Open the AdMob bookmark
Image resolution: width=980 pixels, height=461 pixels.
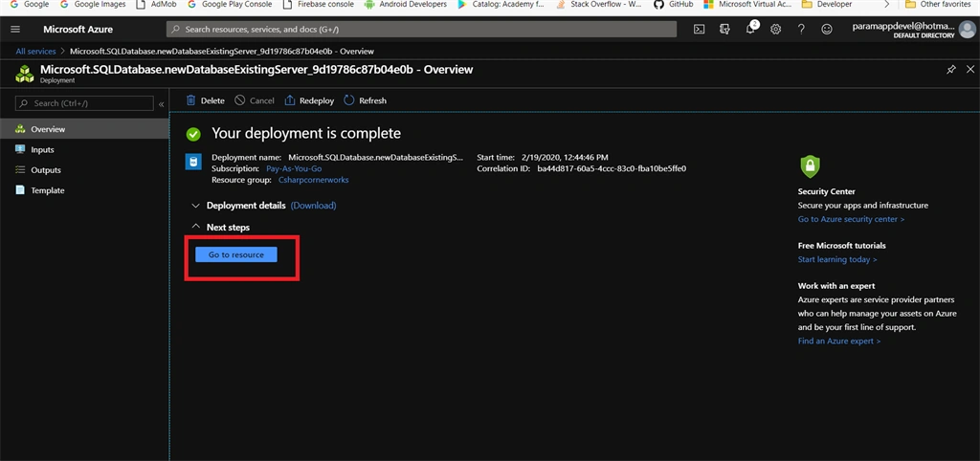coord(154,5)
